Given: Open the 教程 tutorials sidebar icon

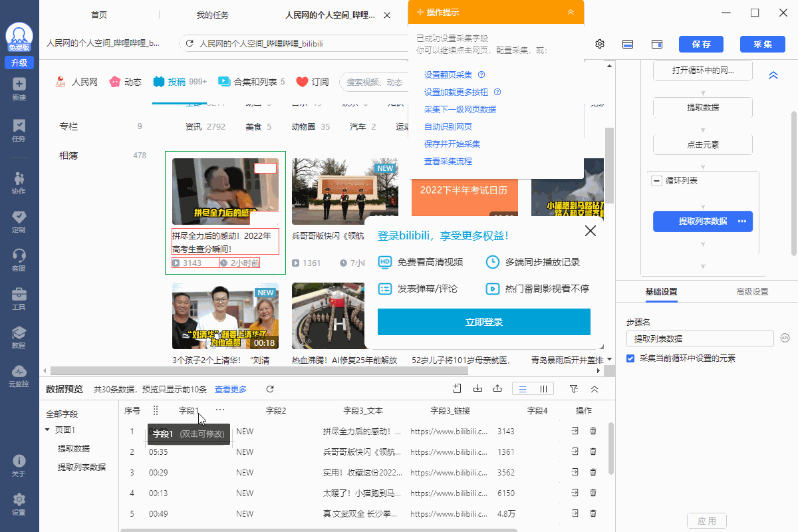Looking at the screenshot, I should (19, 336).
